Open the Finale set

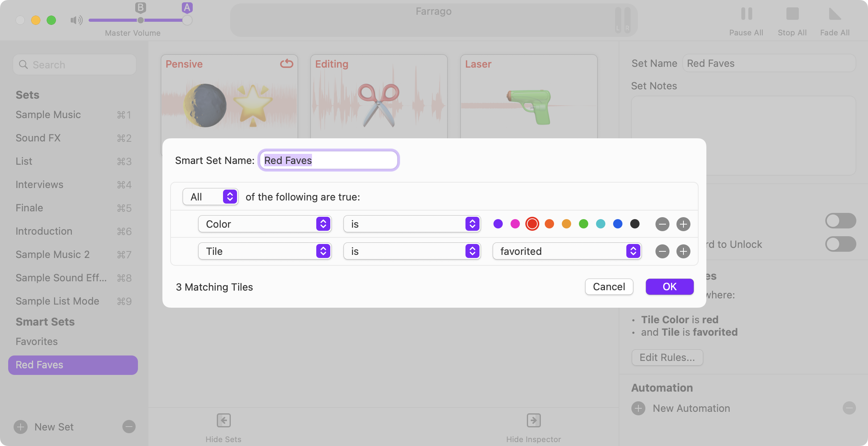pos(73,208)
